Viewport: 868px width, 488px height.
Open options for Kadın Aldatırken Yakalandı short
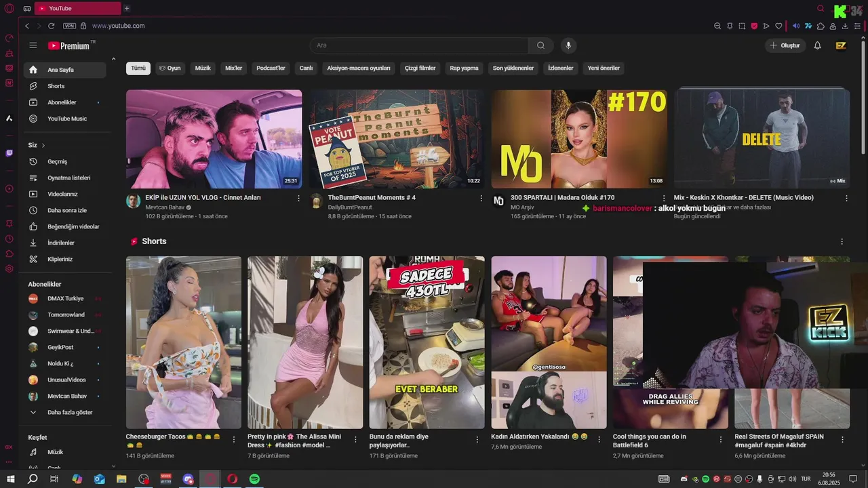click(x=599, y=439)
